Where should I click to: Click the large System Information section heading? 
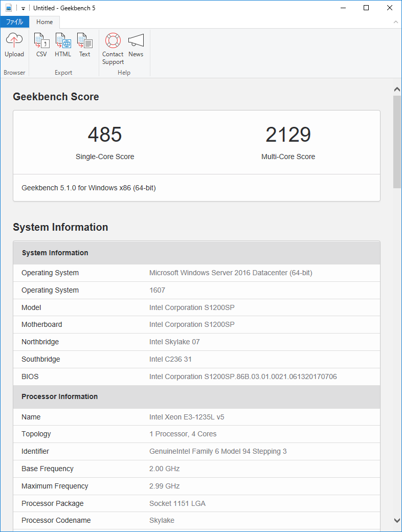pyautogui.click(x=60, y=227)
